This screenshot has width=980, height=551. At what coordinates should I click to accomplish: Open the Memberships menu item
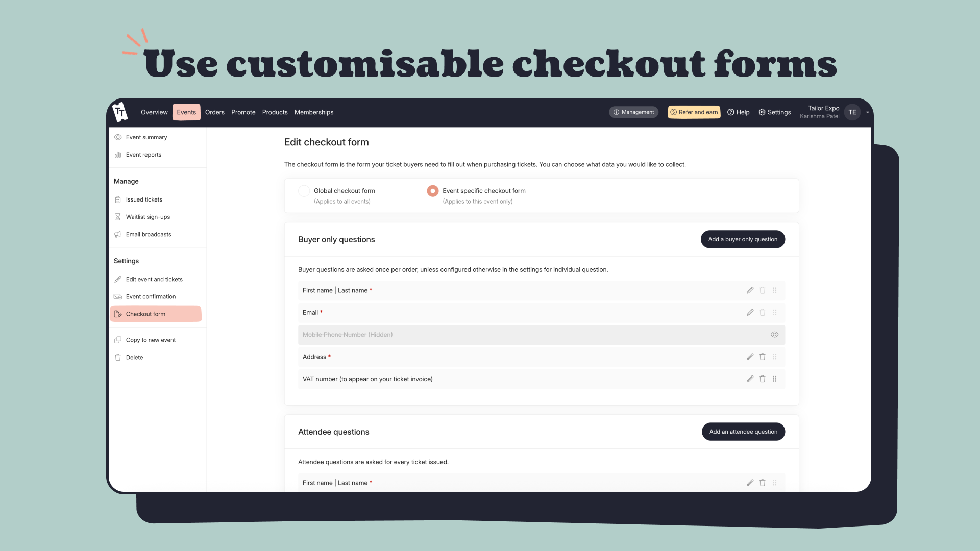(314, 112)
